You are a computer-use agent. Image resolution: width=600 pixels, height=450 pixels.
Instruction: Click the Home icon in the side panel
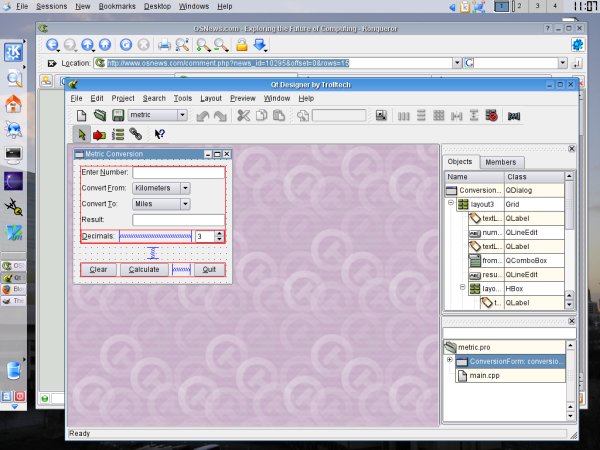13,104
